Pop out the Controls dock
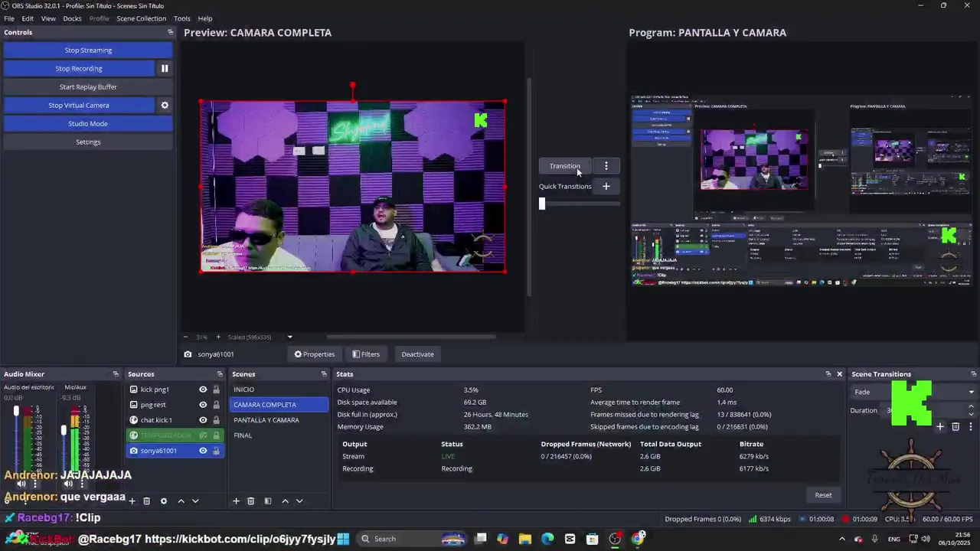This screenshot has height=551, width=980. point(170,32)
